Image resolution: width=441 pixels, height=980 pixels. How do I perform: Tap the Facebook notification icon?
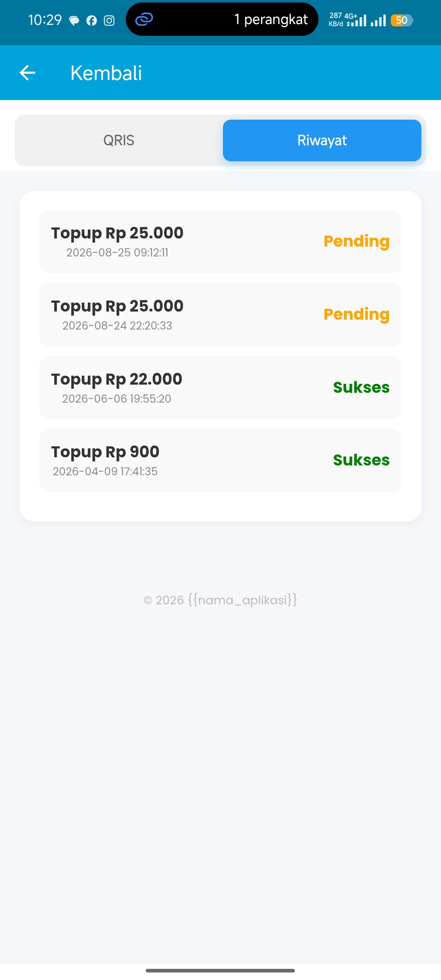[x=91, y=20]
